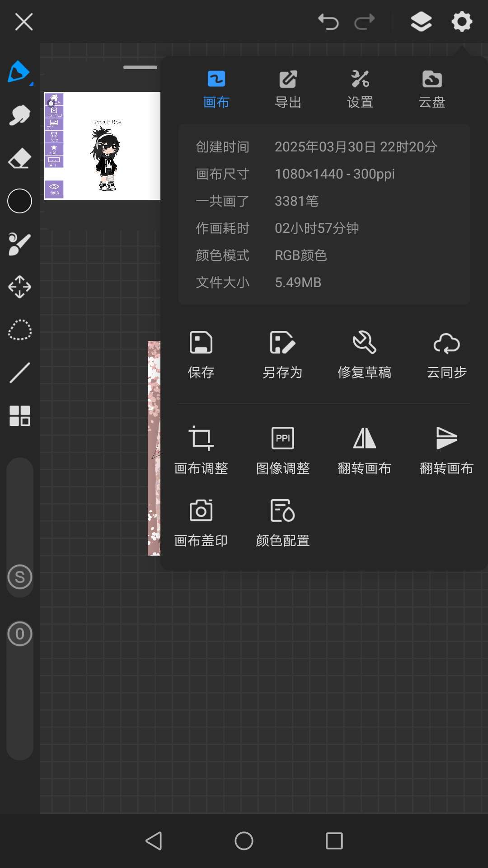488x868 pixels.
Task: Activate the move transform tool
Action: coord(19,287)
